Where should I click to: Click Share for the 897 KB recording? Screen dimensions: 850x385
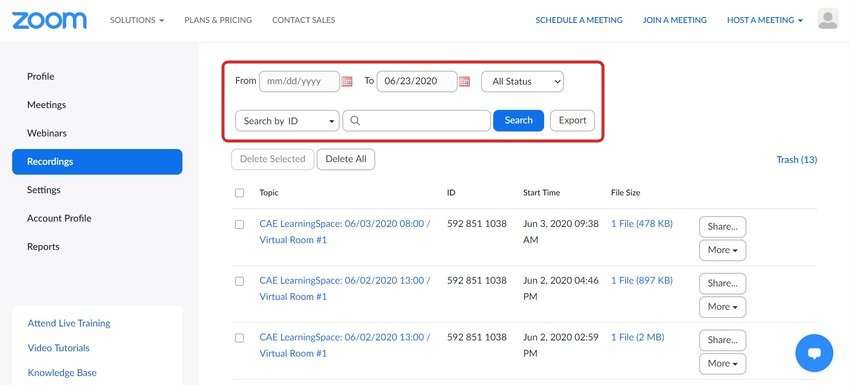[722, 284]
